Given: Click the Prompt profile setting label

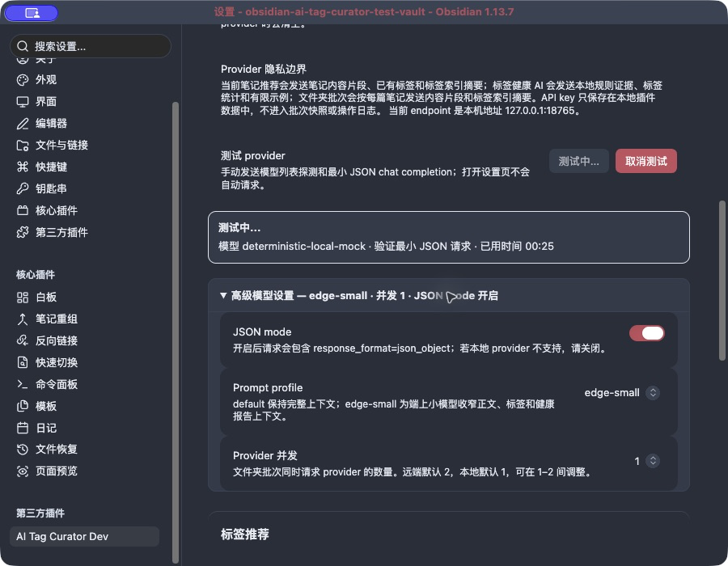Looking at the screenshot, I should (x=268, y=388).
